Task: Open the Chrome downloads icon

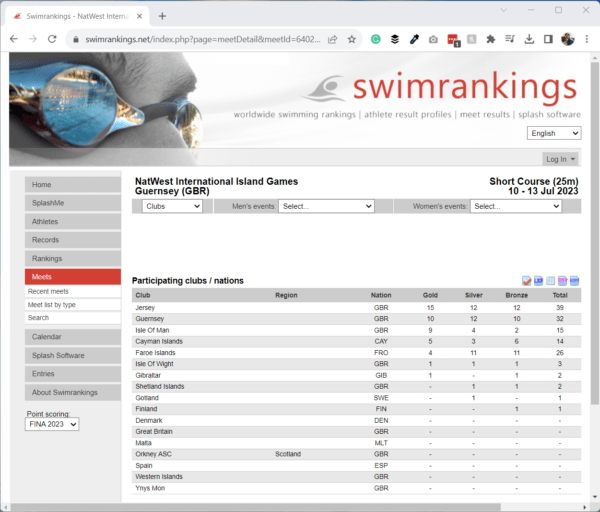Action: [x=529, y=39]
